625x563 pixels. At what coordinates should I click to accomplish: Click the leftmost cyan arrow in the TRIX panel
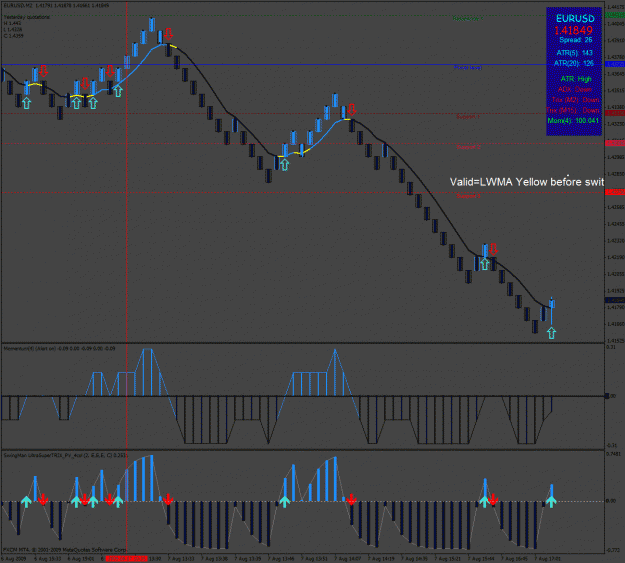(x=26, y=501)
